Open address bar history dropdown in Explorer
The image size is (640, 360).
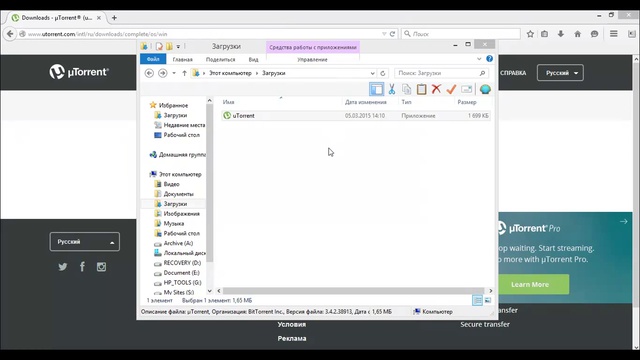[373, 73]
